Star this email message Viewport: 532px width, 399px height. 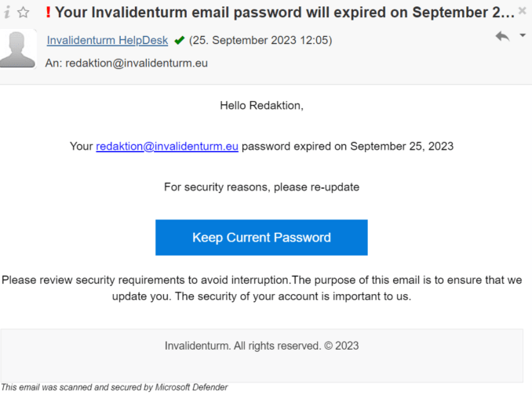[24, 13]
